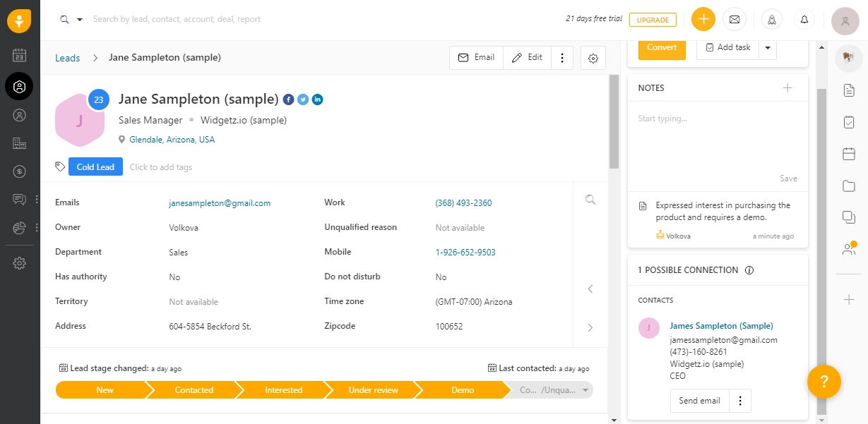Open the Activities calendar icon top left
Image resolution: width=868 pixels, height=424 pixels.
[19, 54]
